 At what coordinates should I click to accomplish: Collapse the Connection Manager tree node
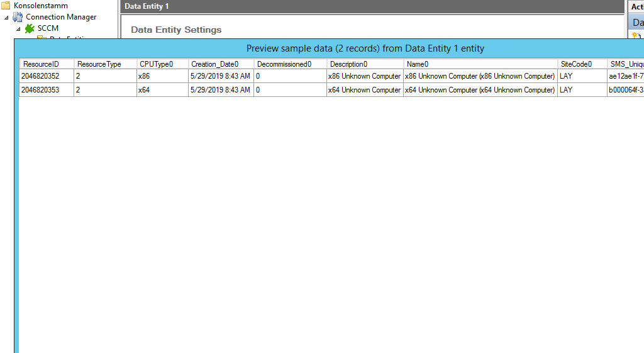(x=6, y=17)
